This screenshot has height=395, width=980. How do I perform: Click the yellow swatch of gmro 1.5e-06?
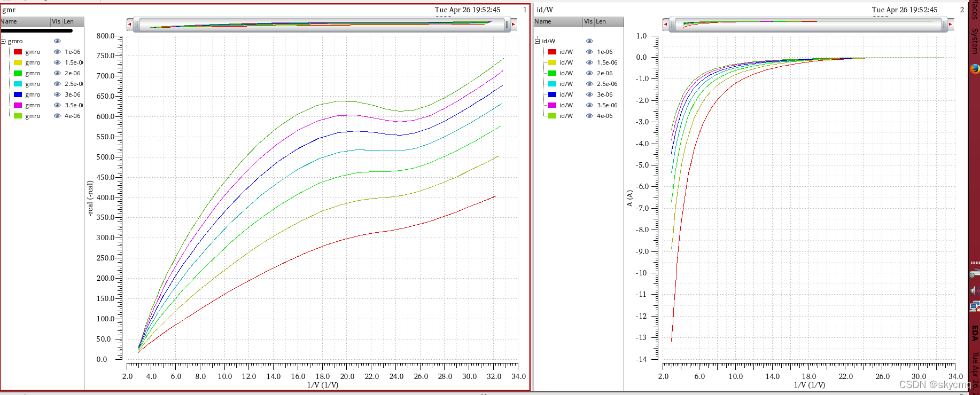18,62
